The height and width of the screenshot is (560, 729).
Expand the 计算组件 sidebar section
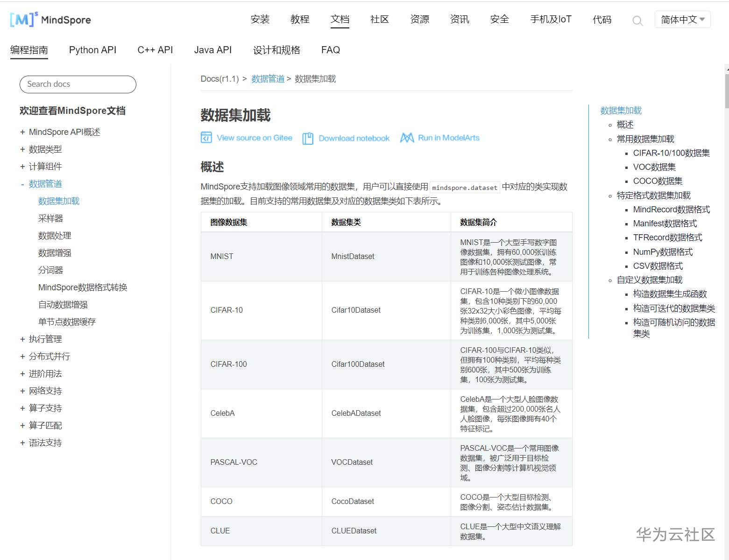click(22, 167)
